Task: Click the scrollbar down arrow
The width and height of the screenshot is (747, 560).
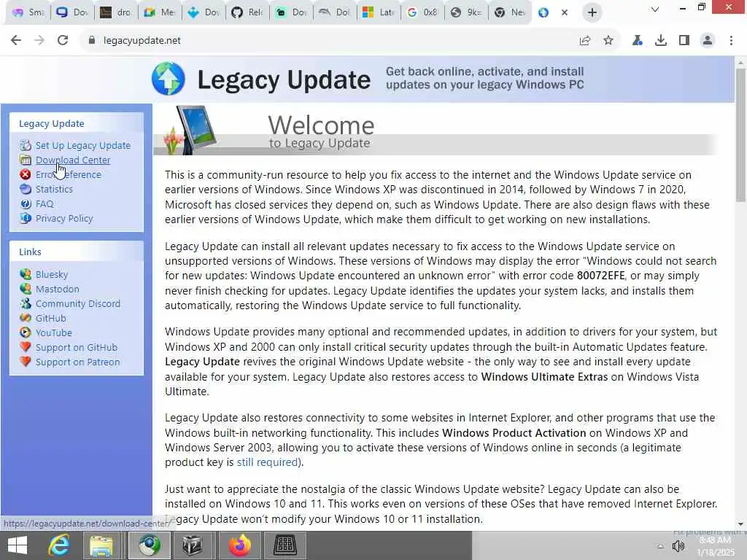Action: [x=740, y=524]
